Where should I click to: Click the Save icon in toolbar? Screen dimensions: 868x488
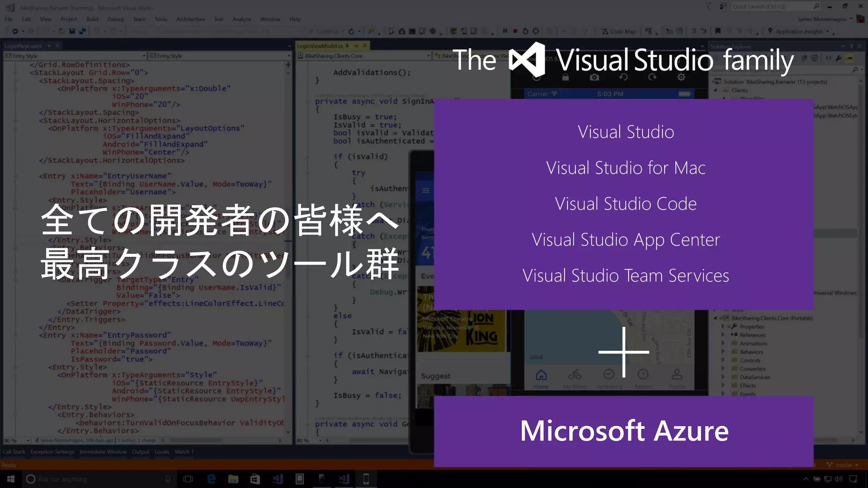tap(72, 31)
